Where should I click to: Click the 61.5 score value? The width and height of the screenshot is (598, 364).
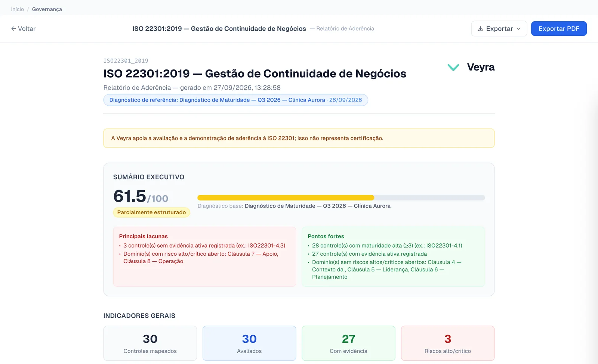[x=130, y=196]
